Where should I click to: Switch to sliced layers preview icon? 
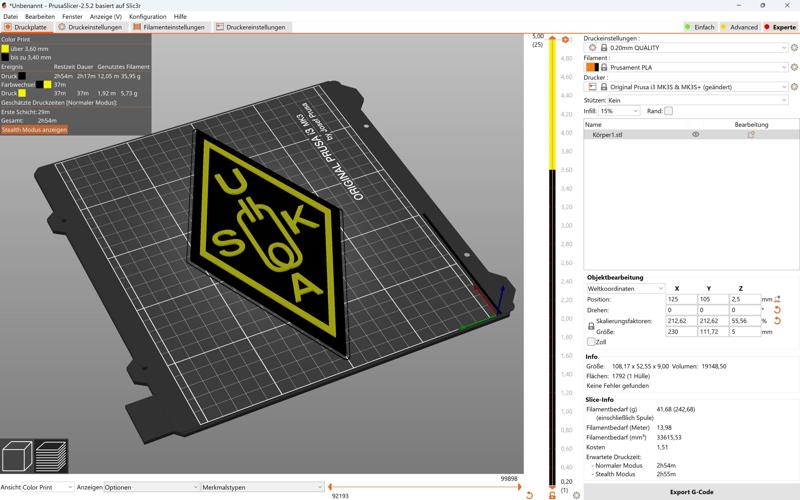(x=51, y=457)
